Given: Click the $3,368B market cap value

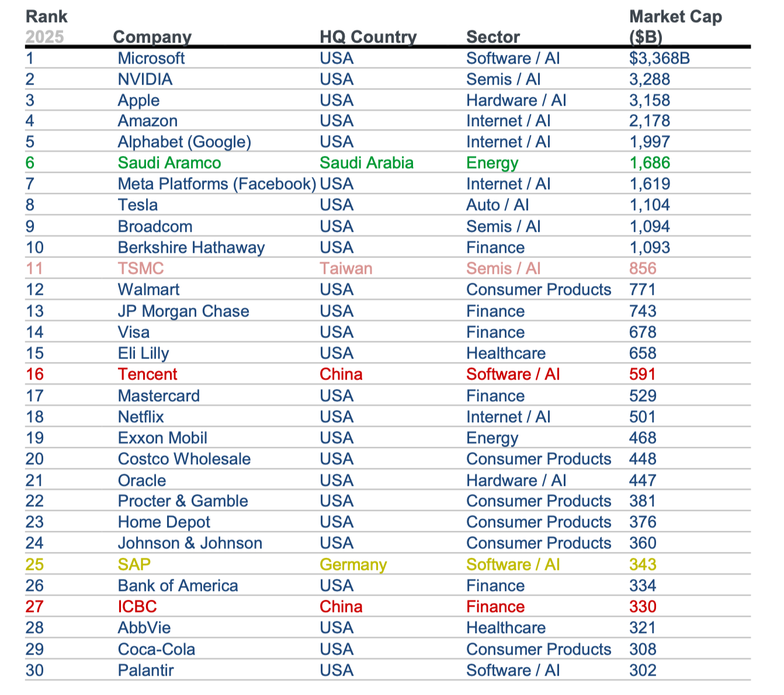Looking at the screenshot, I should pos(660,58).
